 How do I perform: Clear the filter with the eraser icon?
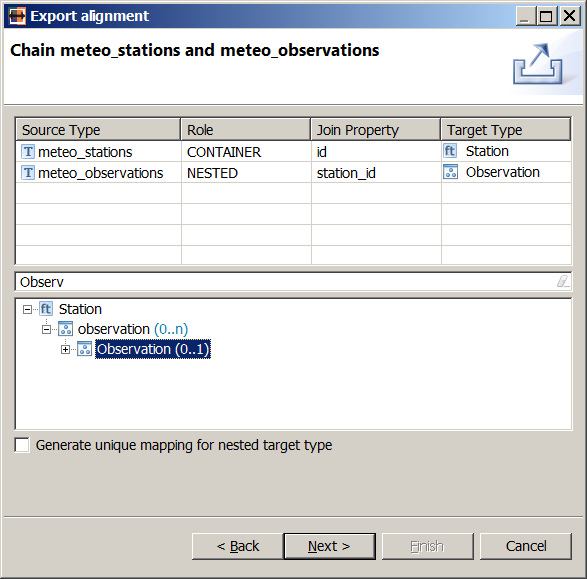pos(563,281)
